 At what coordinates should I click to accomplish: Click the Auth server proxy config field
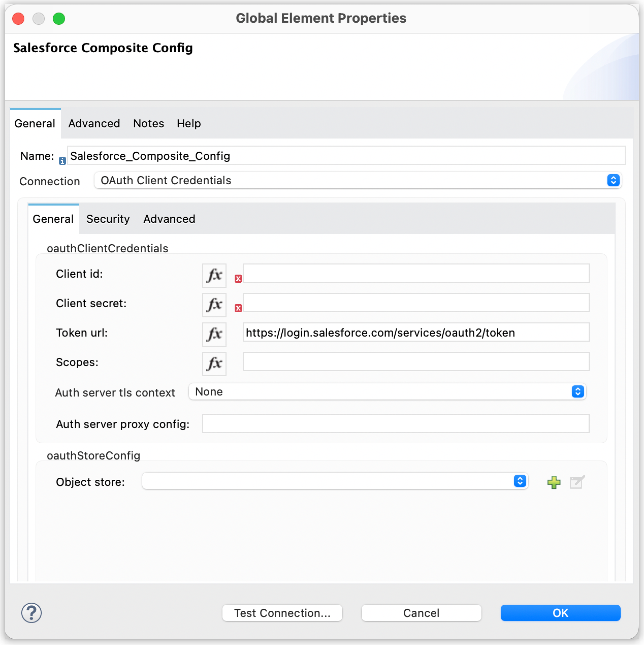(396, 424)
